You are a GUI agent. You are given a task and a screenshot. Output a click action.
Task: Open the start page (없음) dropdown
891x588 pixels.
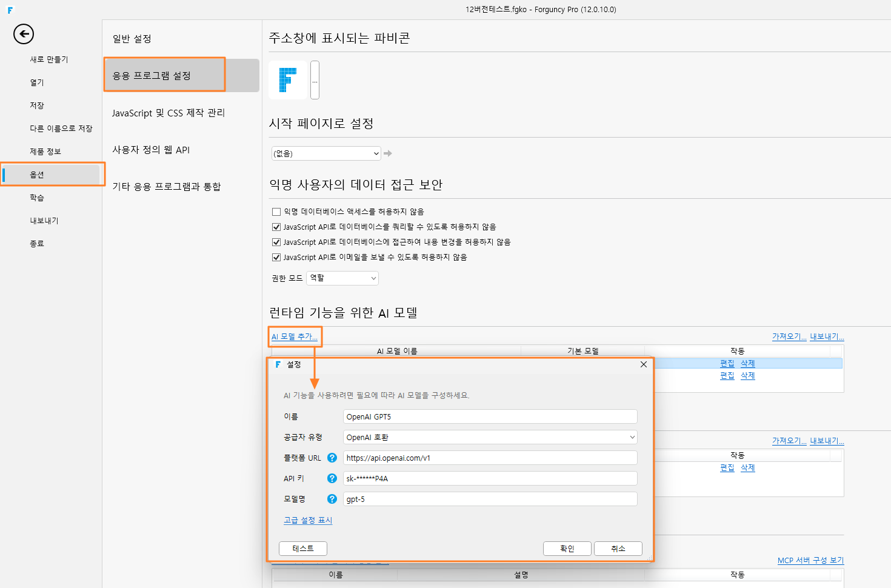click(326, 153)
